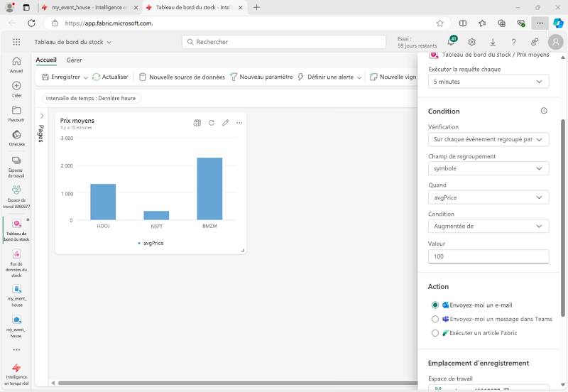Viewport: 568px width, 392px height.
Task: Open the 5 minutes frequency dropdown
Action: [488, 82]
